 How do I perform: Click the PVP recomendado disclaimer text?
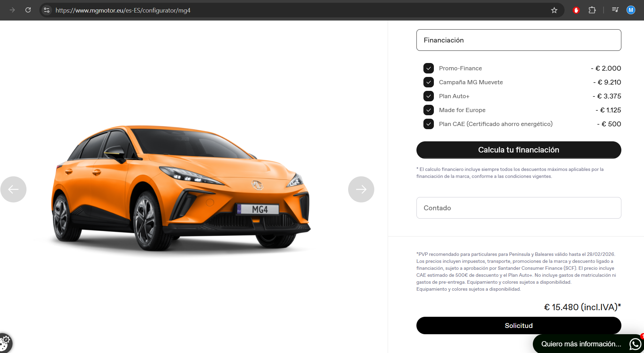(516, 272)
